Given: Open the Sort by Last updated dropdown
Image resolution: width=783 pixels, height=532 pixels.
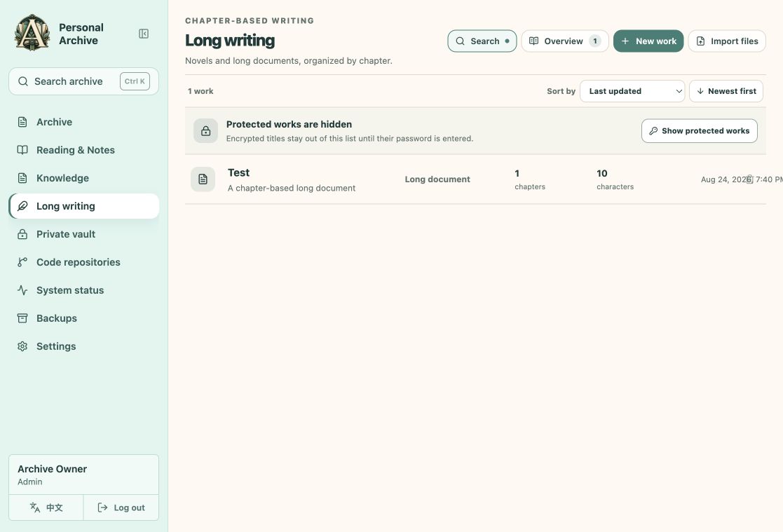Looking at the screenshot, I should tap(632, 91).
